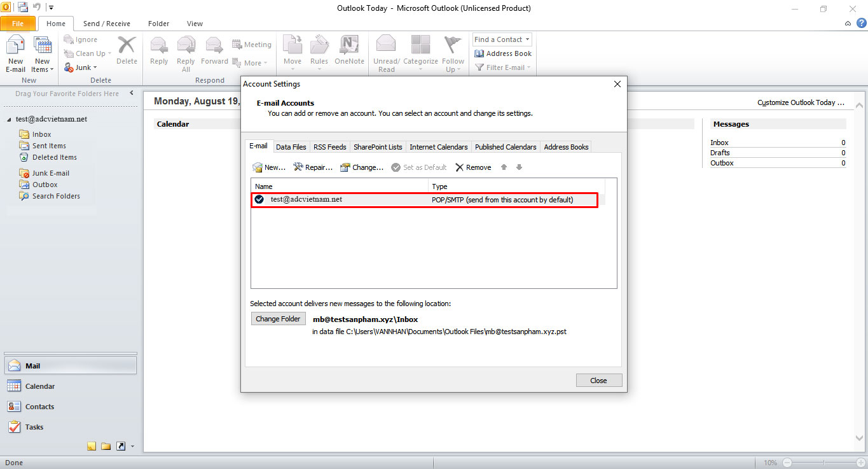This screenshot has width=868, height=469.
Task: Open the New Items menu
Action: pyautogui.click(x=43, y=54)
